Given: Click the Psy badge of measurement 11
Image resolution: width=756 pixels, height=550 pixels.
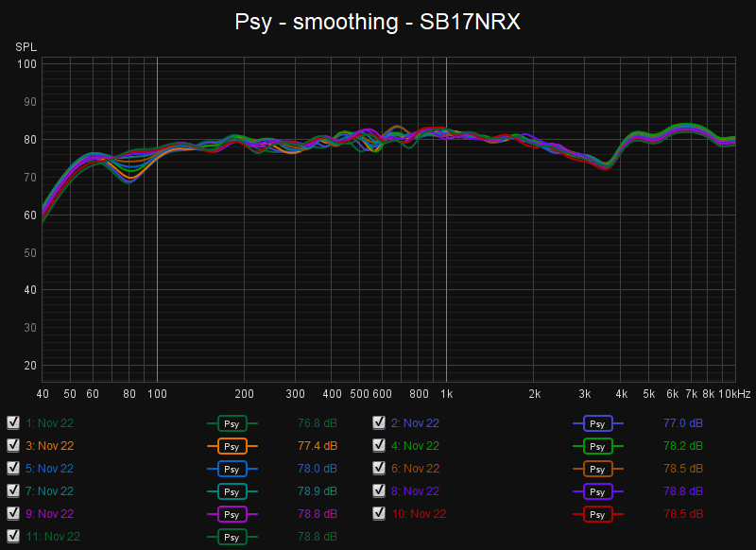Looking at the screenshot, I should point(232,537).
